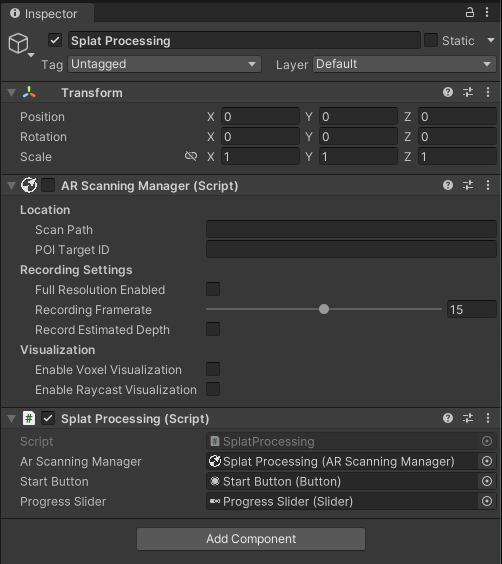Toggle the Scale constrain proportions link icon

pos(191,156)
